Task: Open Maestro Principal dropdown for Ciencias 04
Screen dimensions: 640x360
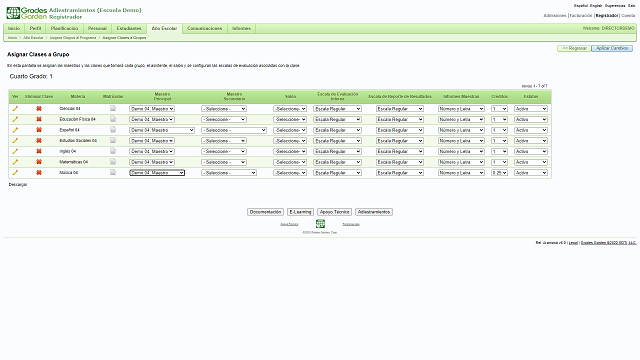Action: [152, 109]
